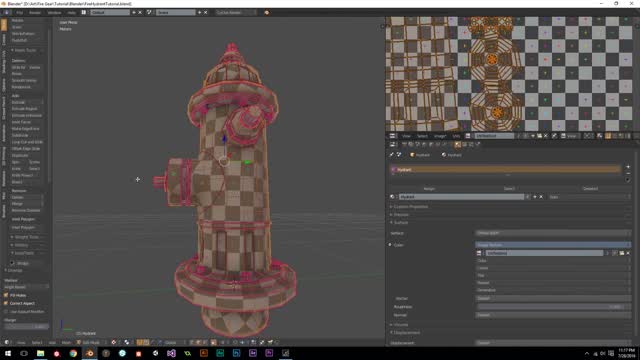Delete the screen layout with the X beside Default
Viewport: 640px width, 360px height.
coord(140,12)
